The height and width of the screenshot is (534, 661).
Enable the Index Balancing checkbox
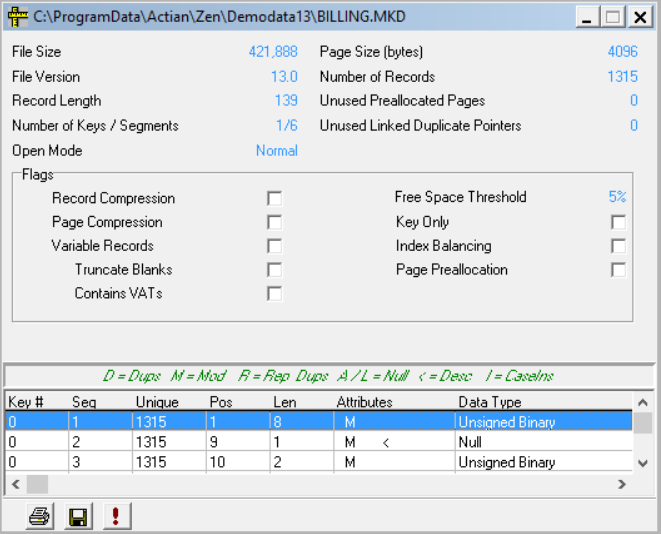coord(618,246)
